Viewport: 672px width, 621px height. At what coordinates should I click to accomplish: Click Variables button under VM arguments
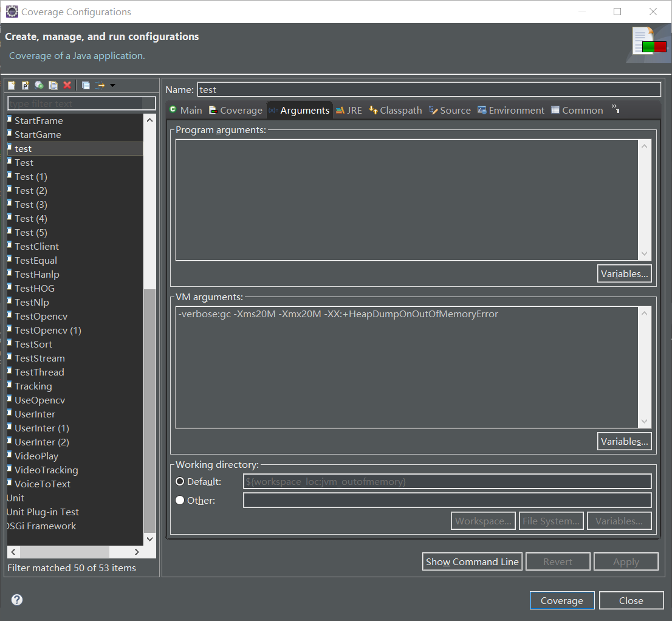[624, 441]
